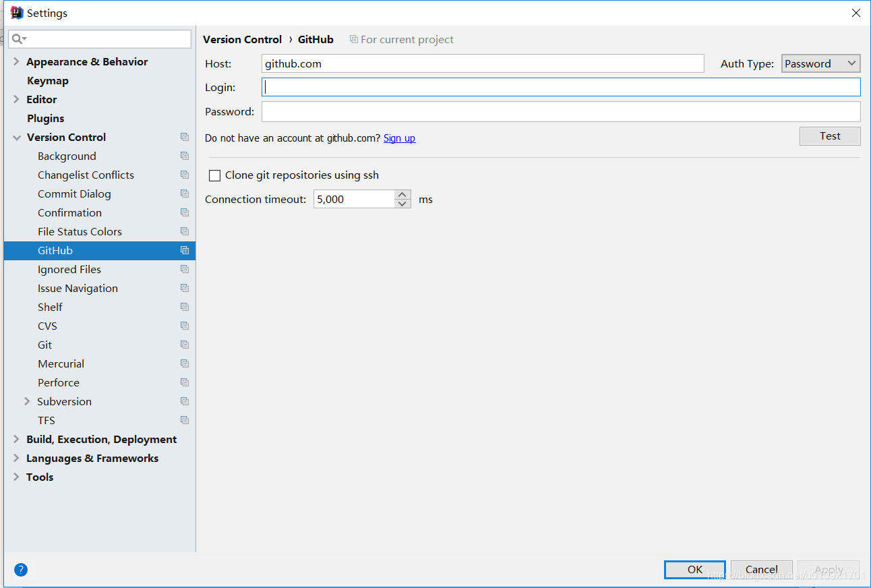Open the Auth Type dropdown
This screenshot has height=588, width=871.
tap(821, 63)
